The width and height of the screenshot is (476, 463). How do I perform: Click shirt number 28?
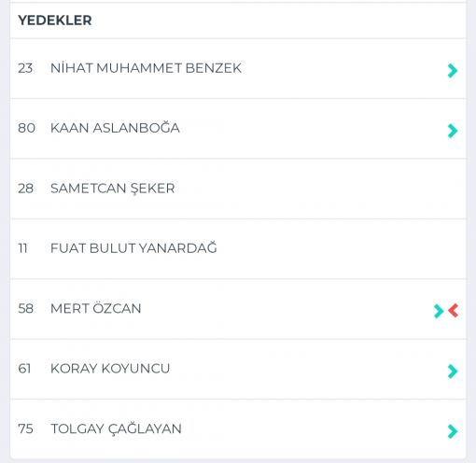click(x=25, y=189)
